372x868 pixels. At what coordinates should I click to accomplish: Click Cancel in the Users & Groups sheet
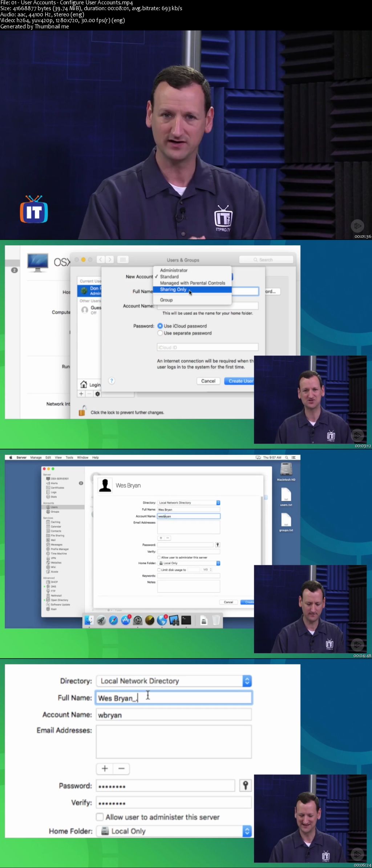click(x=208, y=381)
